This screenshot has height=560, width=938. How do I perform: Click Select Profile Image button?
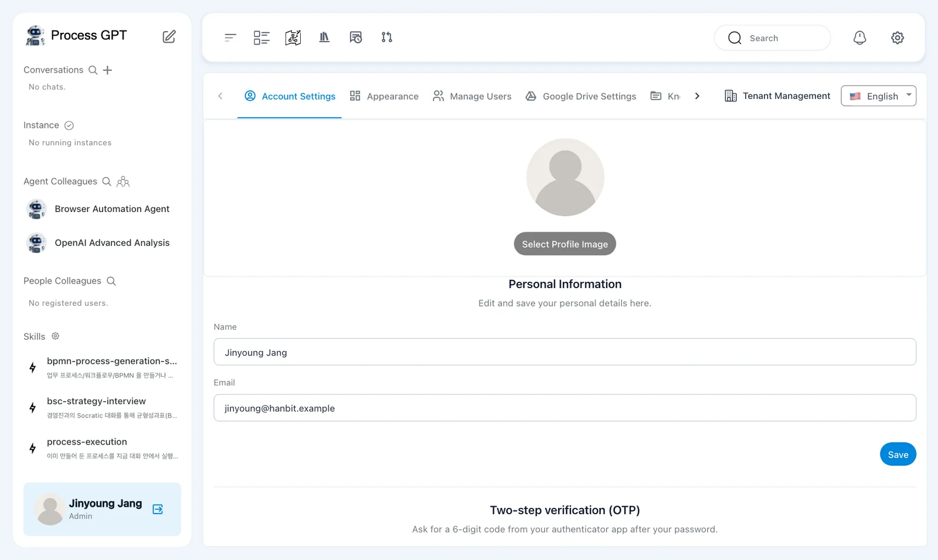565,244
